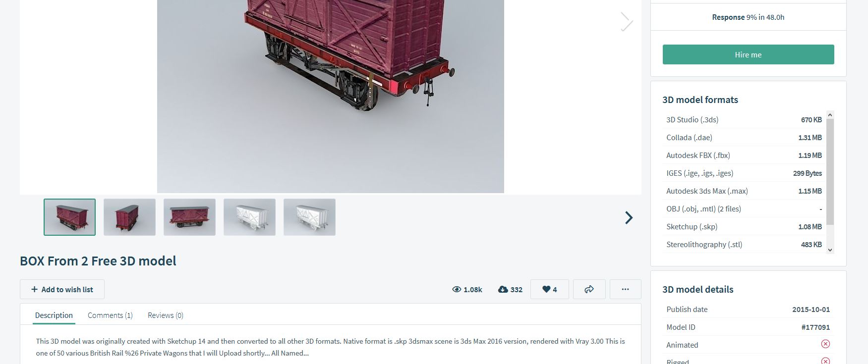Image resolution: width=868 pixels, height=364 pixels.
Task: Select the second wagon thumbnail
Action: click(129, 217)
